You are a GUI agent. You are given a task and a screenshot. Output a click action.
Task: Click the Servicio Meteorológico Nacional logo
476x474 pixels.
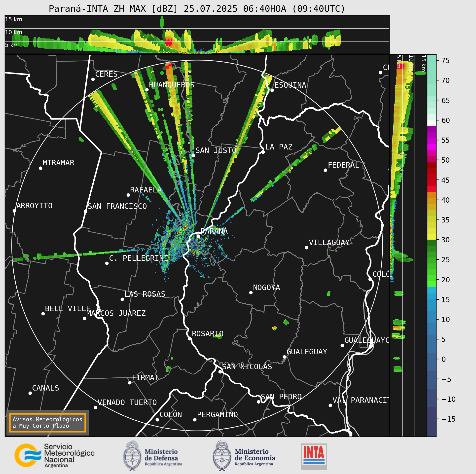point(55,455)
